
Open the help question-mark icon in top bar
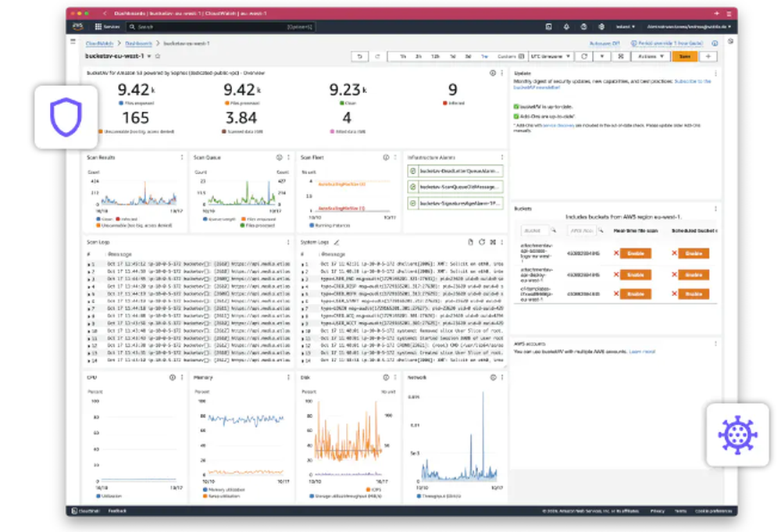[583, 27]
